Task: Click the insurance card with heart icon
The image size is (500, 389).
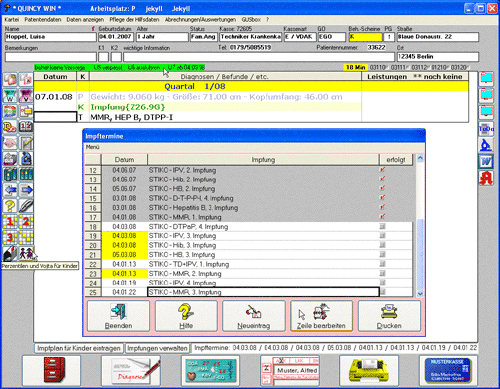Action: tap(210, 370)
